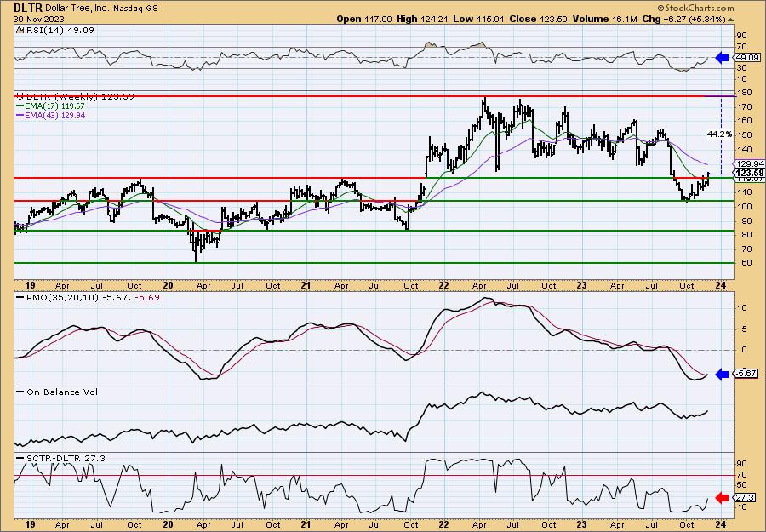Click the 'EMA(43) 129.94' legend entry
Screen dimensions: 766x532
tap(50, 115)
